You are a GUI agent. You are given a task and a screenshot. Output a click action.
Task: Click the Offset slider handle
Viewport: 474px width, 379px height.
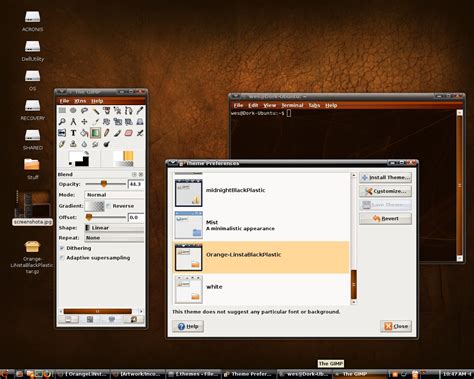point(89,217)
